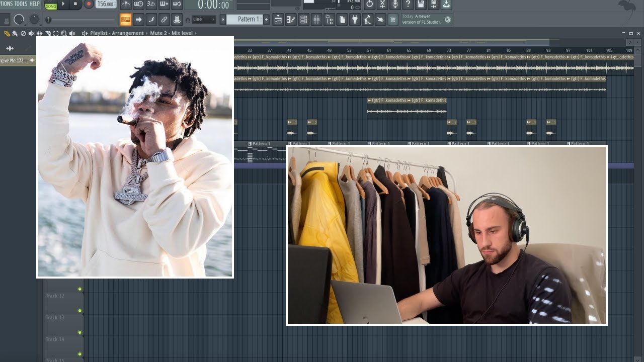Toggle the metronome
The image size is (644, 362).
(126, 5)
